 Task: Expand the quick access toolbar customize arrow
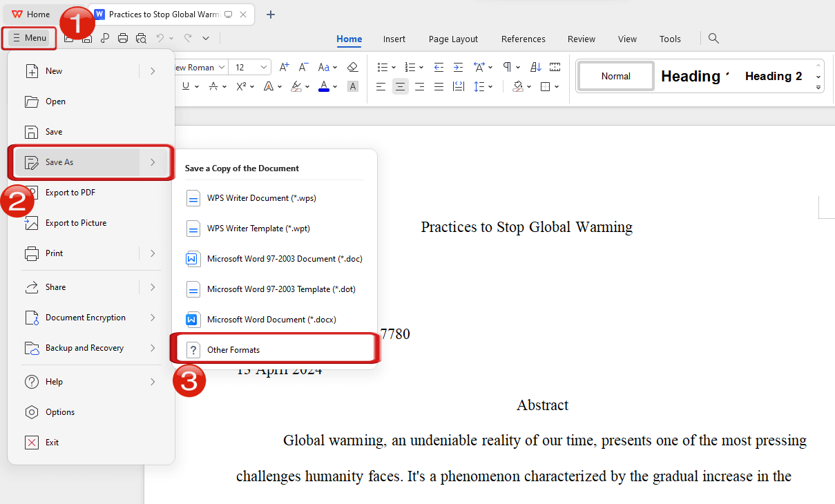click(206, 39)
